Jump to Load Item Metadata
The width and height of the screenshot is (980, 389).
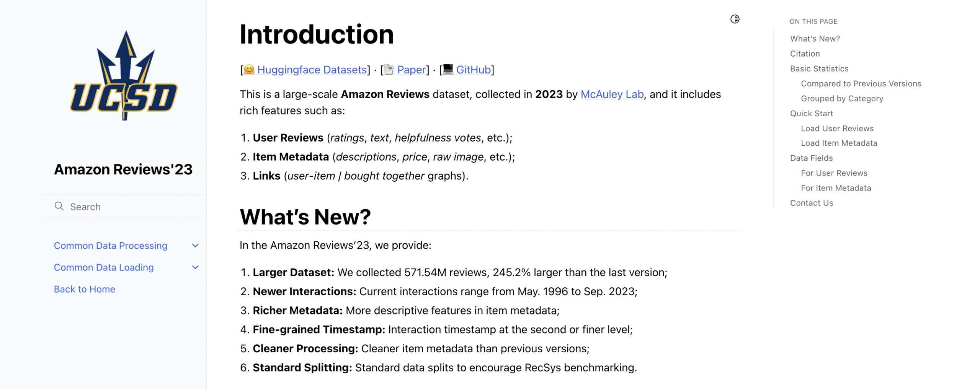(x=838, y=143)
